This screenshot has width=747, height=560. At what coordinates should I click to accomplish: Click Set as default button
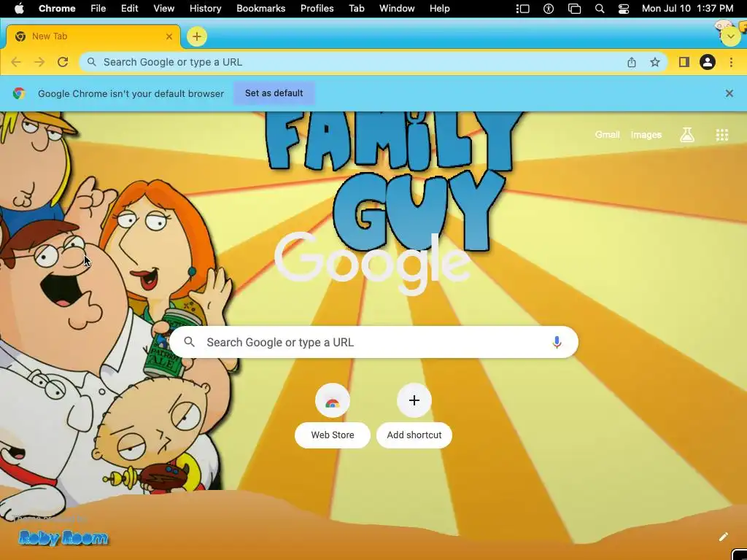pyautogui.click(x=274, y=93)
